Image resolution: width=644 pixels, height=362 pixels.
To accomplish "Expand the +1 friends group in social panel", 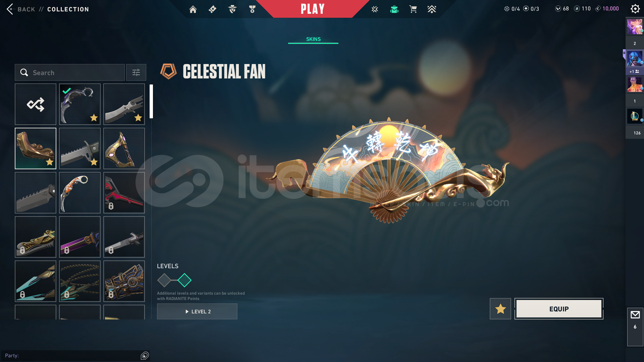I will pyautogui.click(x=634, y=71).
